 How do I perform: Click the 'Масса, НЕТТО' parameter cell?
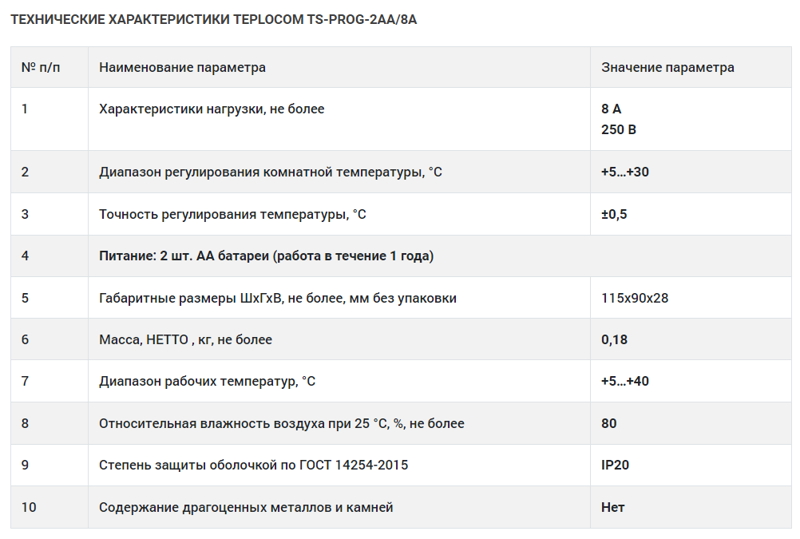pyautogui.click(x=185, y=340)
